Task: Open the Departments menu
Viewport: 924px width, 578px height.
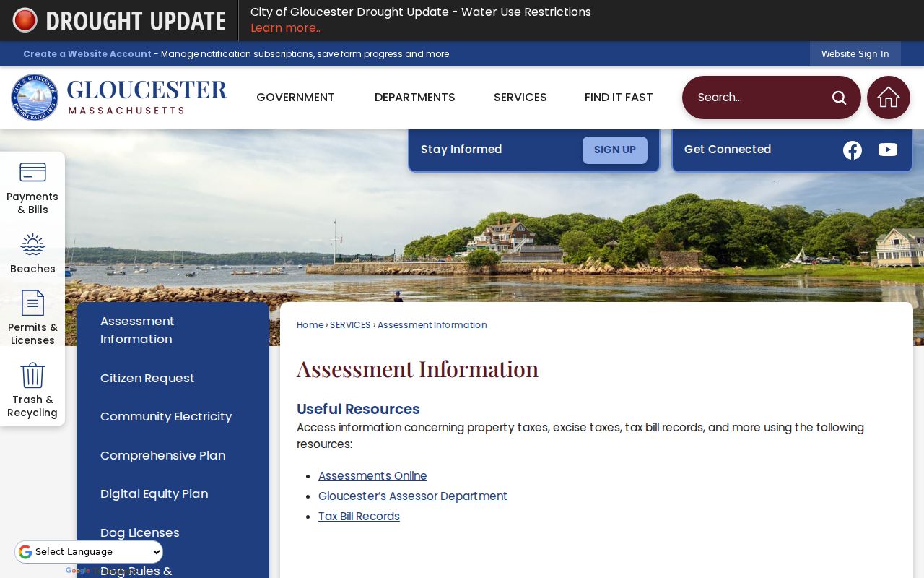Action: pyautogui.click(x=415, y=98)
